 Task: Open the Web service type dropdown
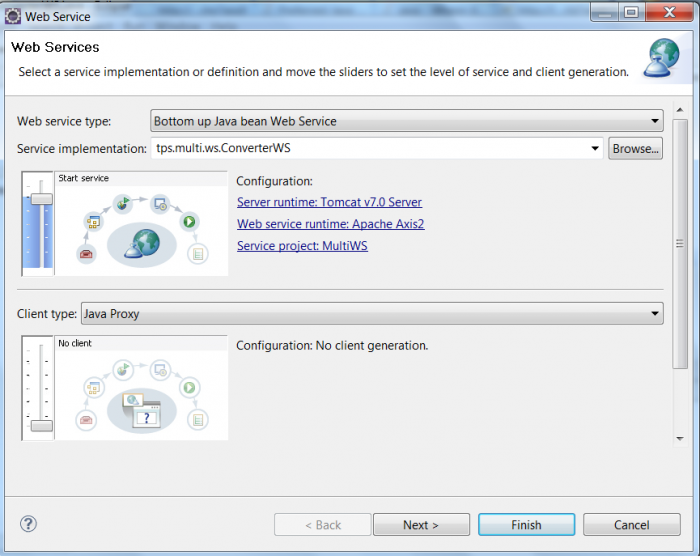point(407,121)
